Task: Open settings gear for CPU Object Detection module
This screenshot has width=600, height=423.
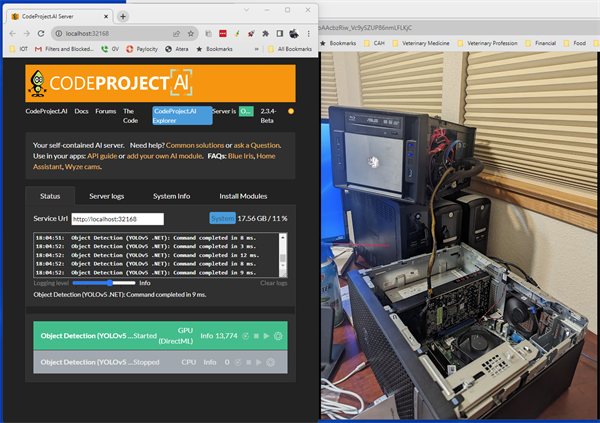Action: pyautogui.click(x=271, y=362)
